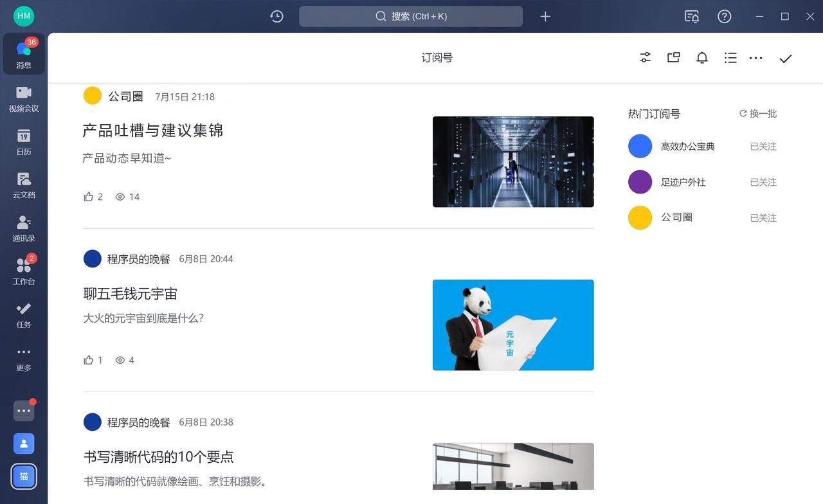Open the help question mark icon
The width and height of the screenshot is (823, 504).
pos(725,16)
